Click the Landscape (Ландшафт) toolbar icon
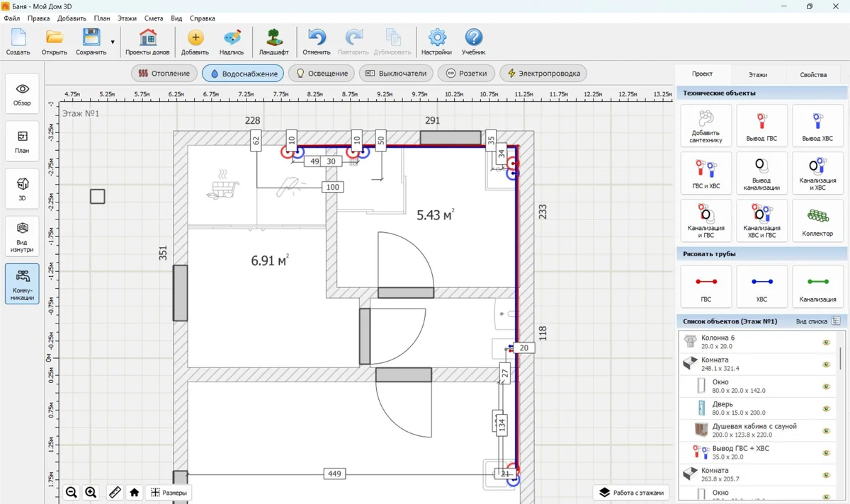850x504 pixels. click(273, 42)
